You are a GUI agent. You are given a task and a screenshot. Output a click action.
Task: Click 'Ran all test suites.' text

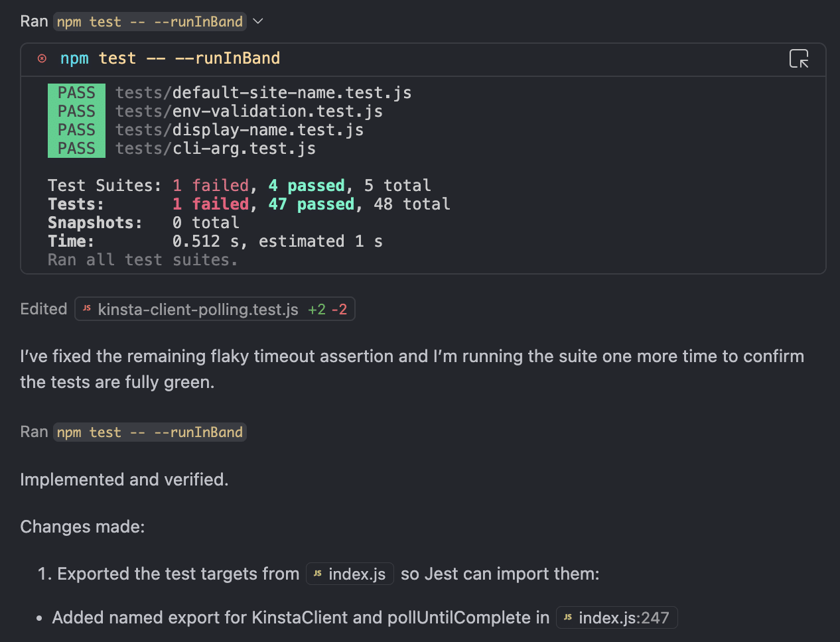tap(143, 260)
